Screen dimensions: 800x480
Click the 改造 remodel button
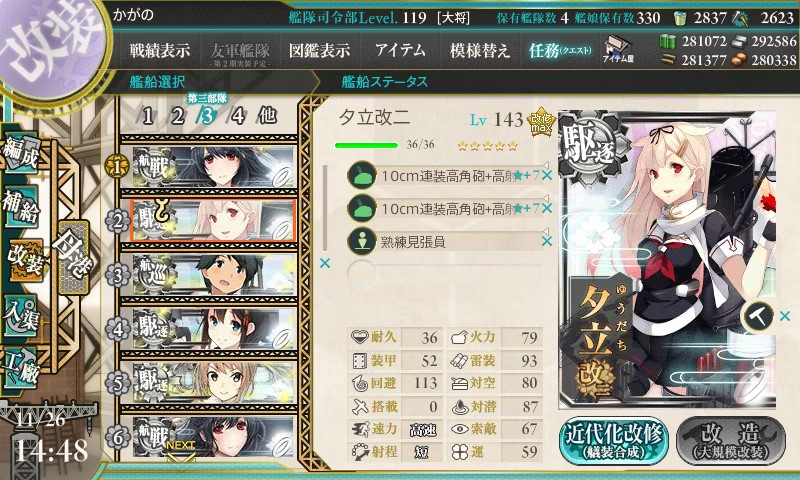coord(730,441)
